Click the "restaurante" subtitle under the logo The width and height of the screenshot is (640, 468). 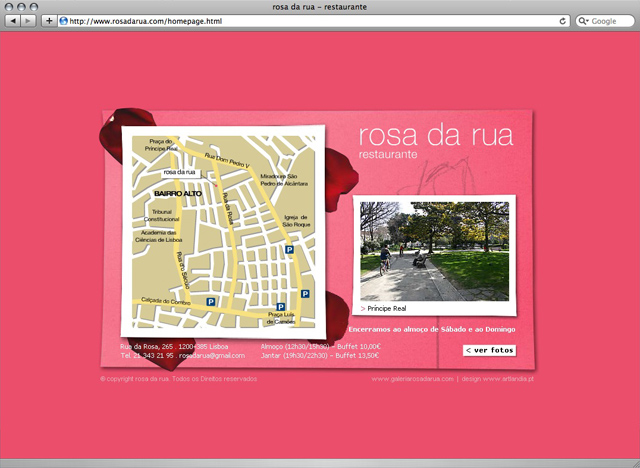[388, 154]
